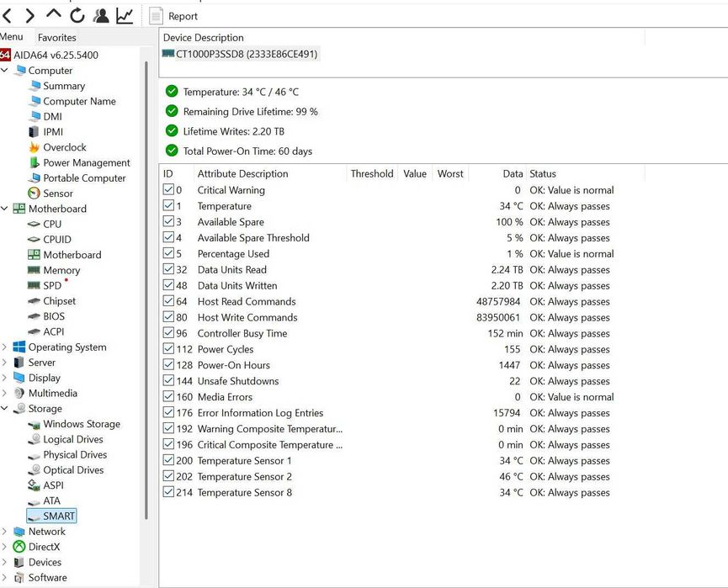The width and height of the screenshot is (728, 588).
Task: Expand the Display node
Action: [x=5, y=378]
